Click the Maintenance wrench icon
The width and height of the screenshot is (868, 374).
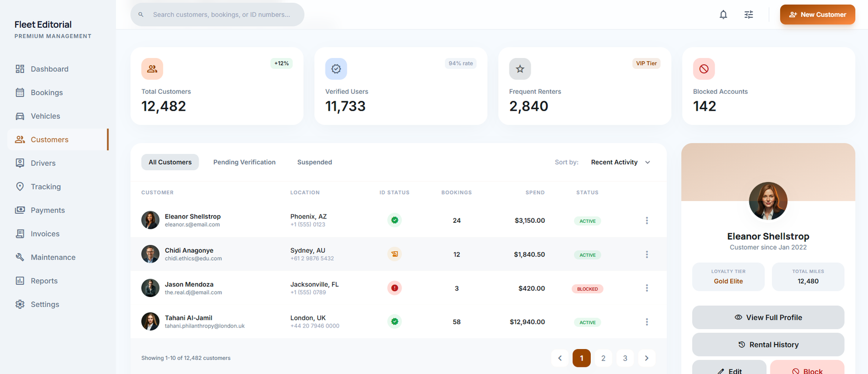pyautogui.click(x=20, y=257)
